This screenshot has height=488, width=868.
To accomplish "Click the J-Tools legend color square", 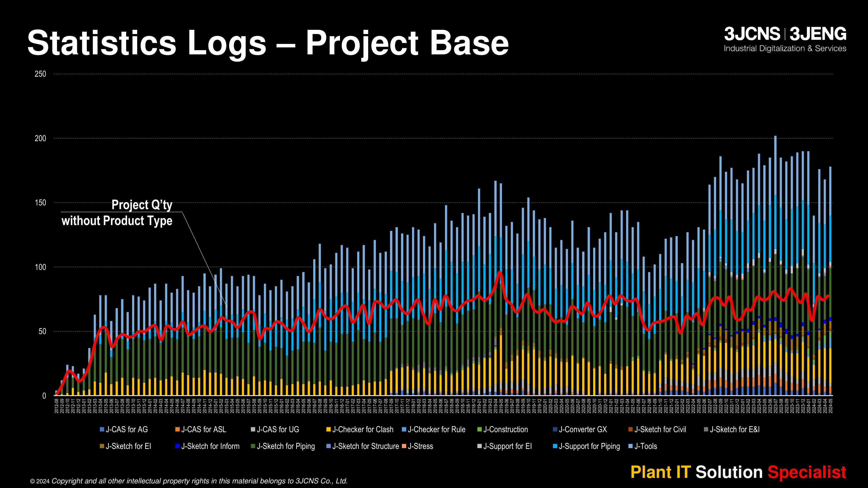I will [630, 446].
